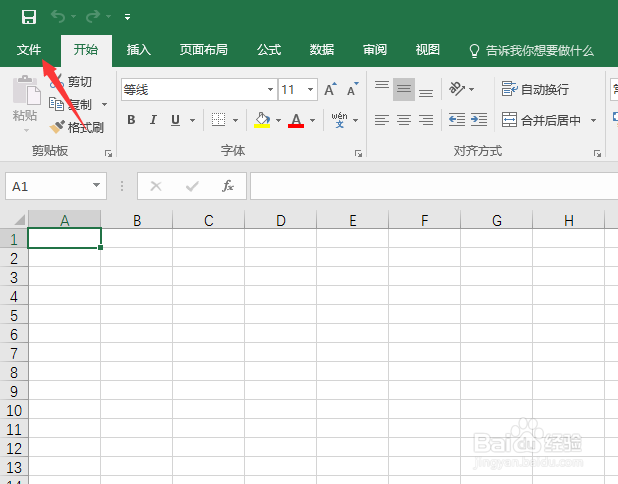The width and height of the screenshot is (618, 484).
Task: Switch to the 公式 ribbon tab
Action: (x=269, y=50)
